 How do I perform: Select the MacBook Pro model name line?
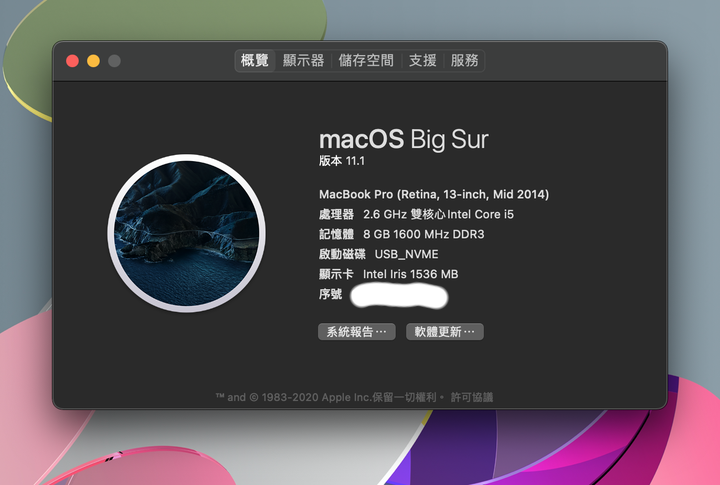[434, 194]
